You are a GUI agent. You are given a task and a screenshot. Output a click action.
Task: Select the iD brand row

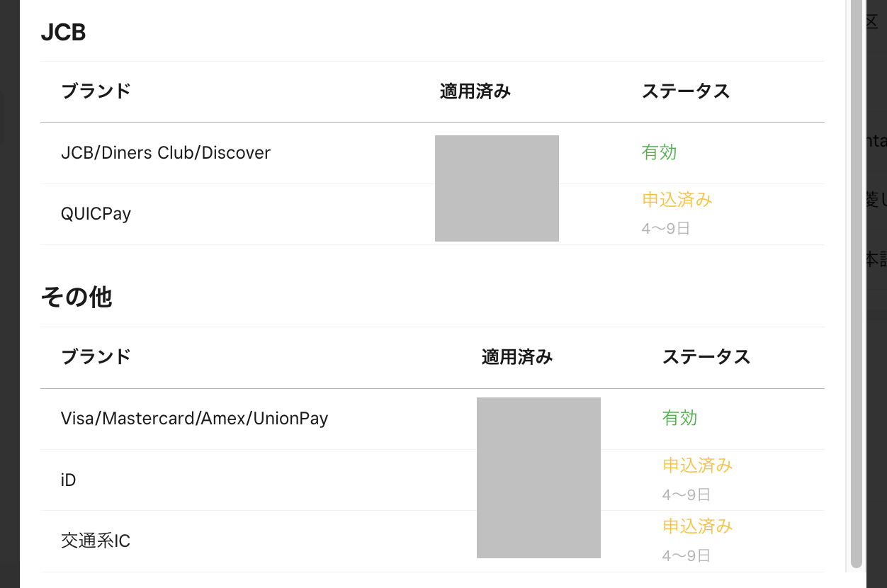tap(69, 480)
